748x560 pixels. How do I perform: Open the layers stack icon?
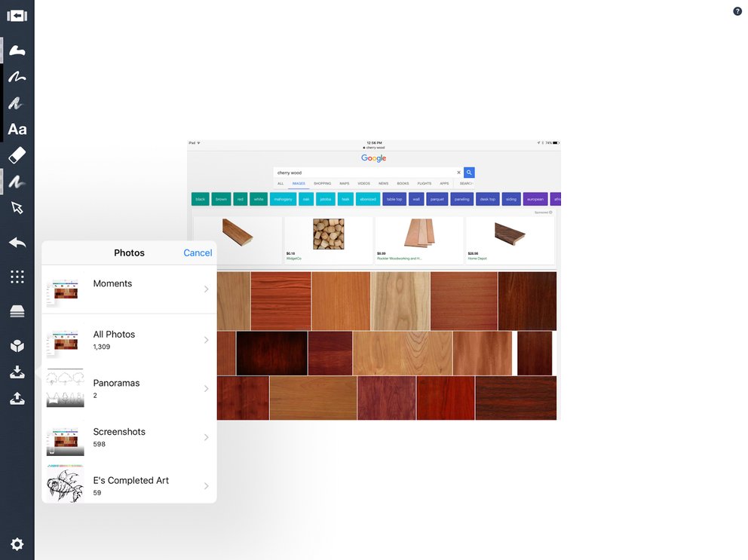tap(17, 311)
